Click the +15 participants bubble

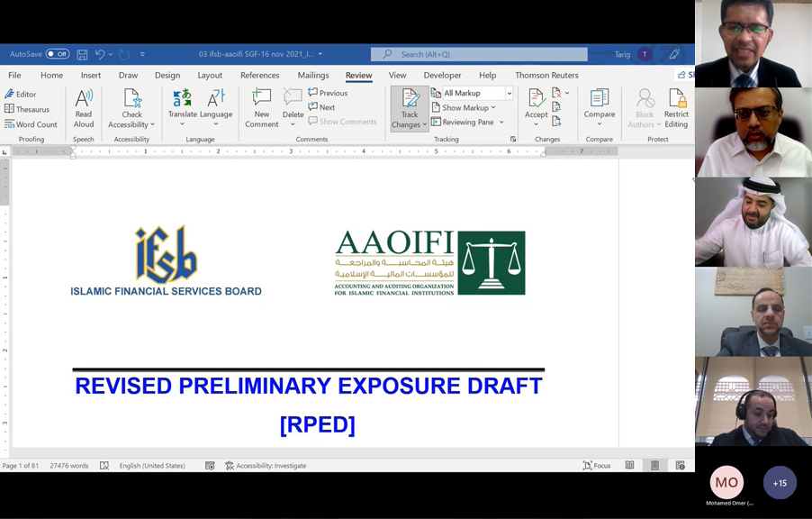pyautogui.click(x=780, y=483)
